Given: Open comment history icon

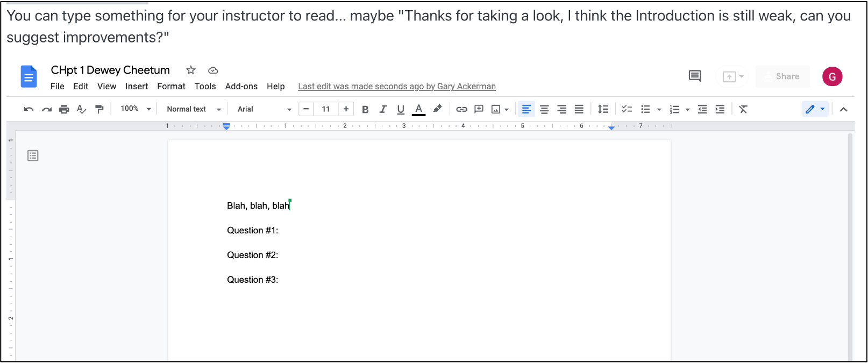Looking at the screenshot, I should coord(695,76).
